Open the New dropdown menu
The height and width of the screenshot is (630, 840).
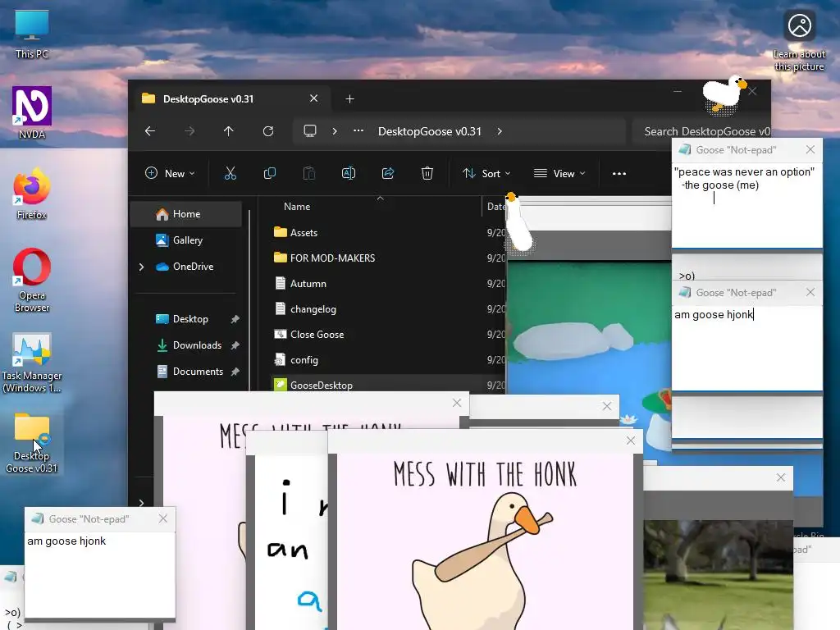coord(170,173)
